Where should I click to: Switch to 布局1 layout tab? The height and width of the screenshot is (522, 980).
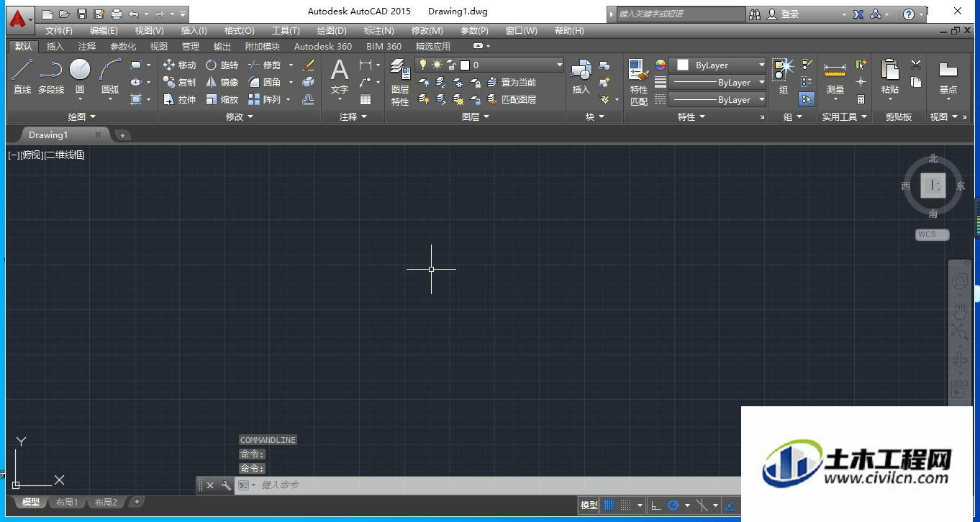[x=67, y=502]
